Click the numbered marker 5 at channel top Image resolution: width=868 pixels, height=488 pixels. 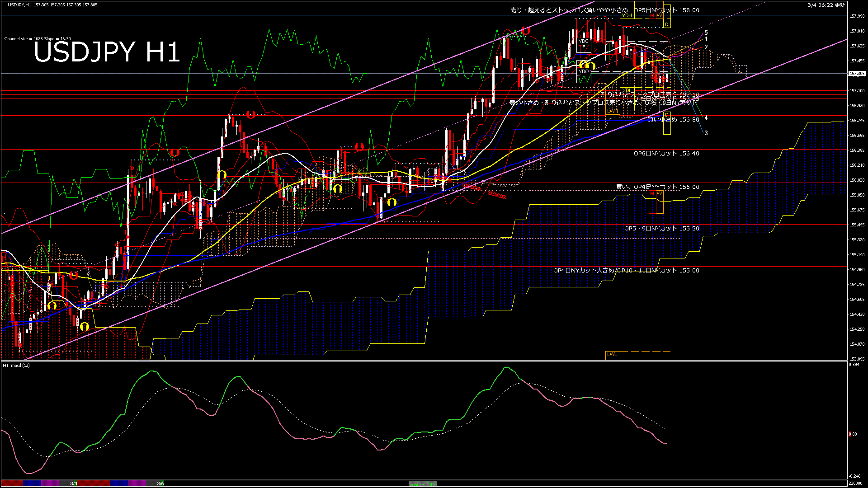(x=706, y=33)
